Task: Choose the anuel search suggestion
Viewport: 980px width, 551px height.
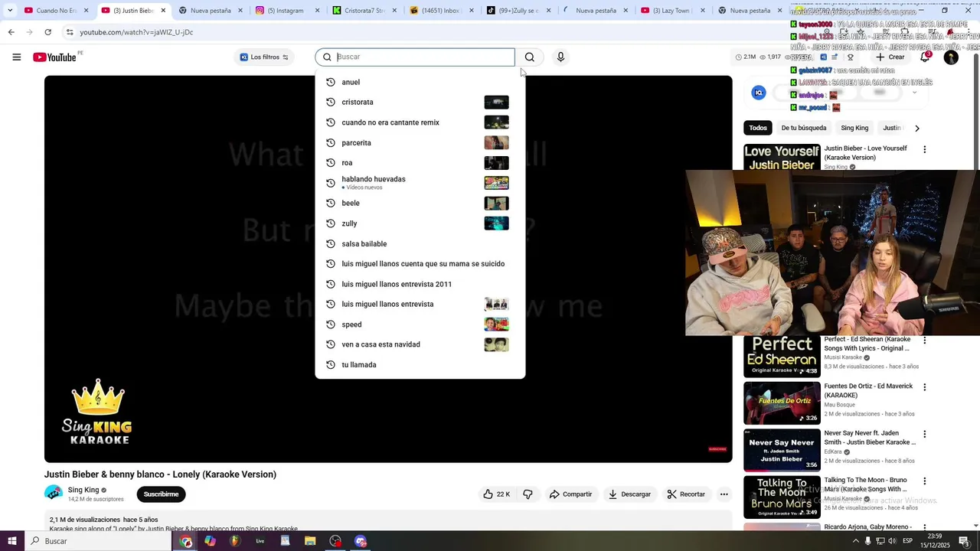Action: (x=420, y=82)
